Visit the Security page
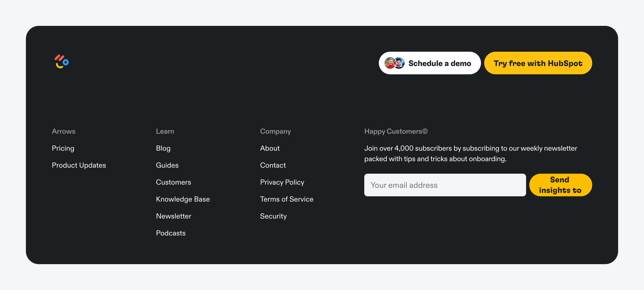The height and width of the screenshot is (290, 644). pos(273,216)
